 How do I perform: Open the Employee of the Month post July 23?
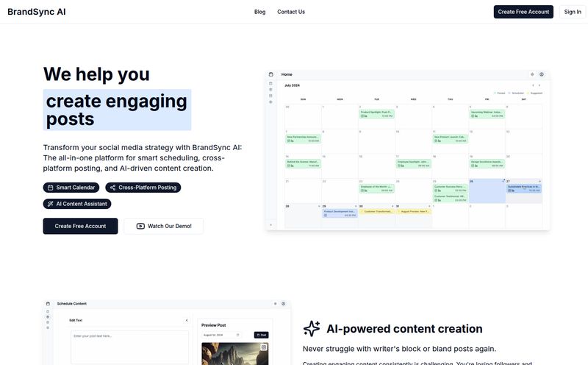point(376,188)
